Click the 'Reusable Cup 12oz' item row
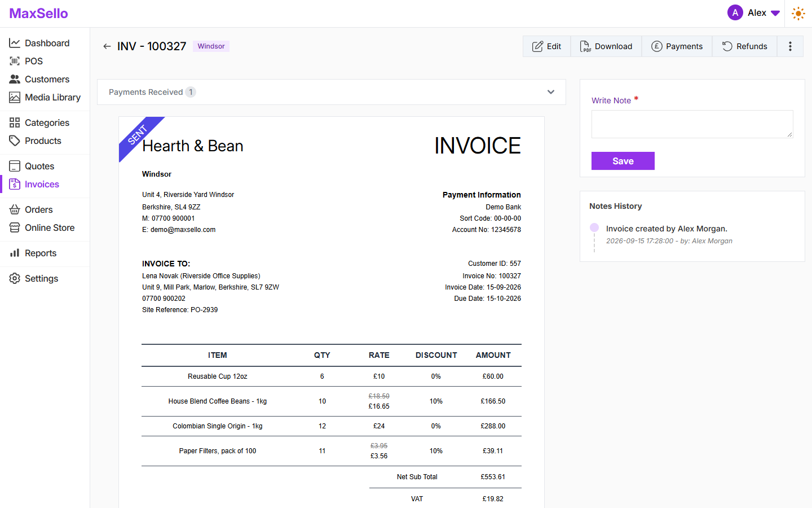Image resolution: width=812 pixels, height=508 pixels. click(332, 376)
